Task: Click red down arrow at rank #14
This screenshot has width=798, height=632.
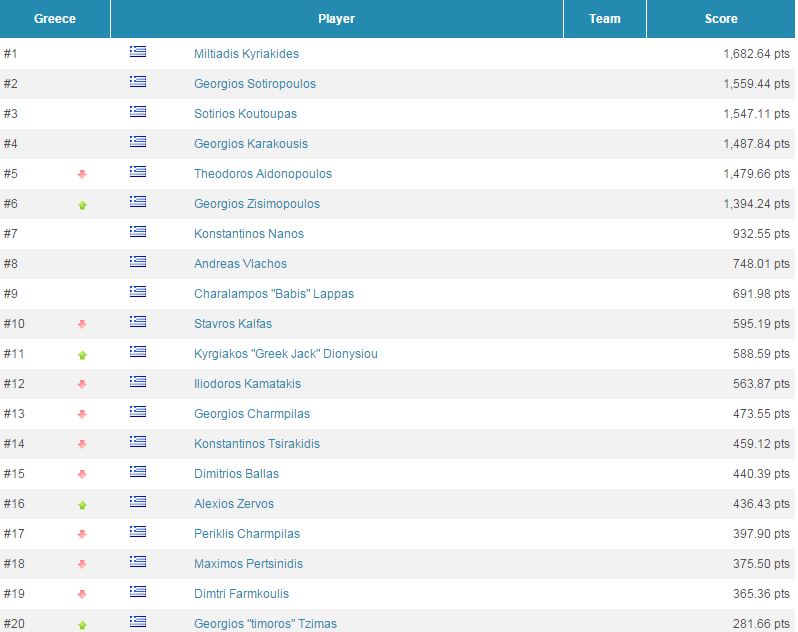Action: pos(82,444)
